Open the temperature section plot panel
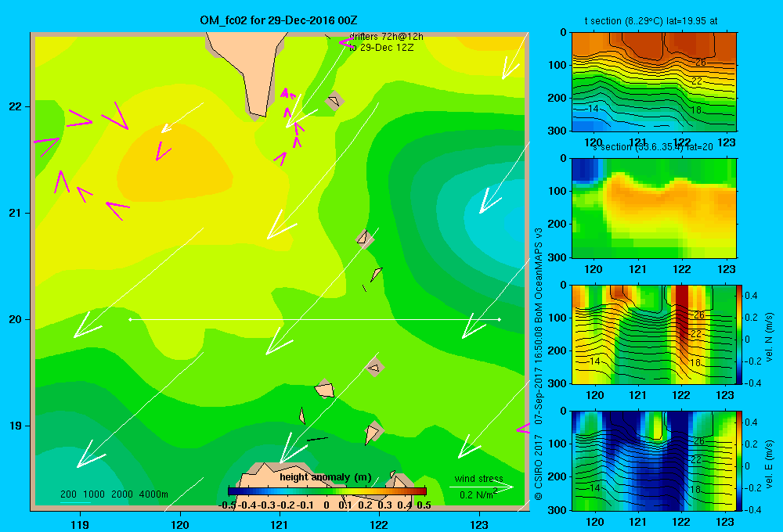 (654, 82)
